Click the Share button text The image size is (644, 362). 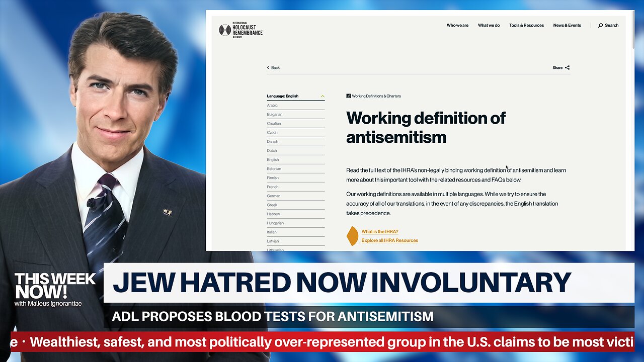coord(557,67)
